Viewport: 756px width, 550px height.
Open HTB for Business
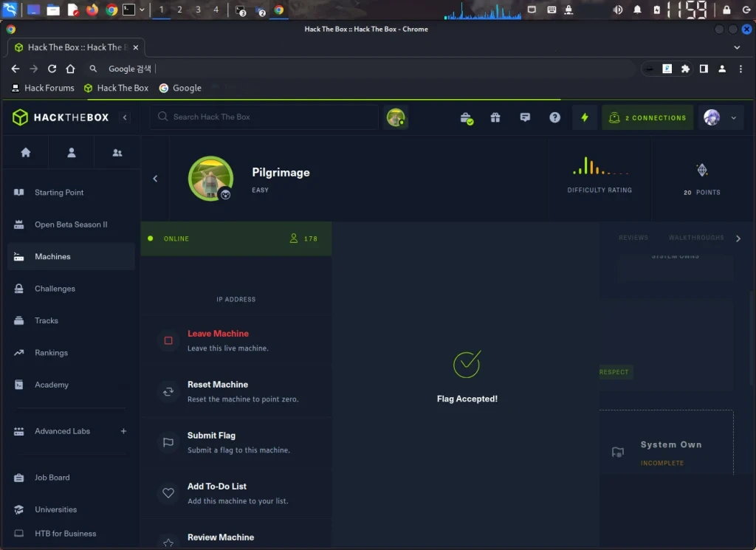click(65, 534)
